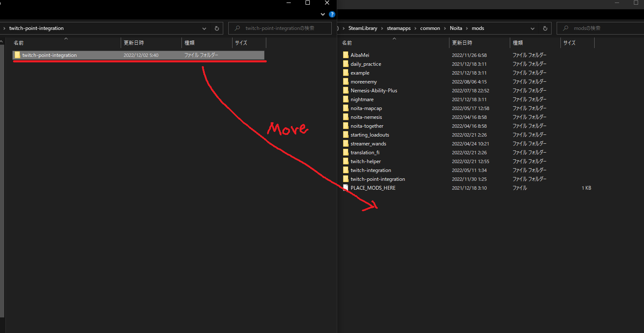This screenshot has width=644, height=333.
Task: Go to steamapps in the breadcrumb path
Action: [x=398, y=28]
